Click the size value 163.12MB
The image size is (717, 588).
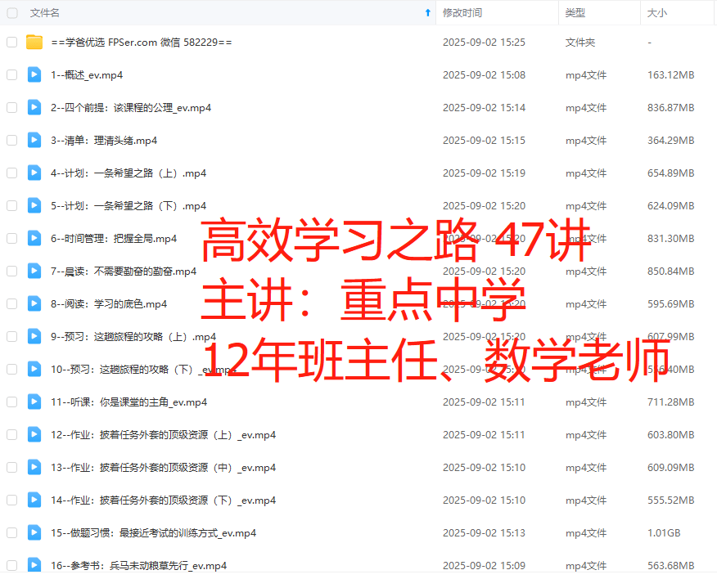[x=671, y=75]
